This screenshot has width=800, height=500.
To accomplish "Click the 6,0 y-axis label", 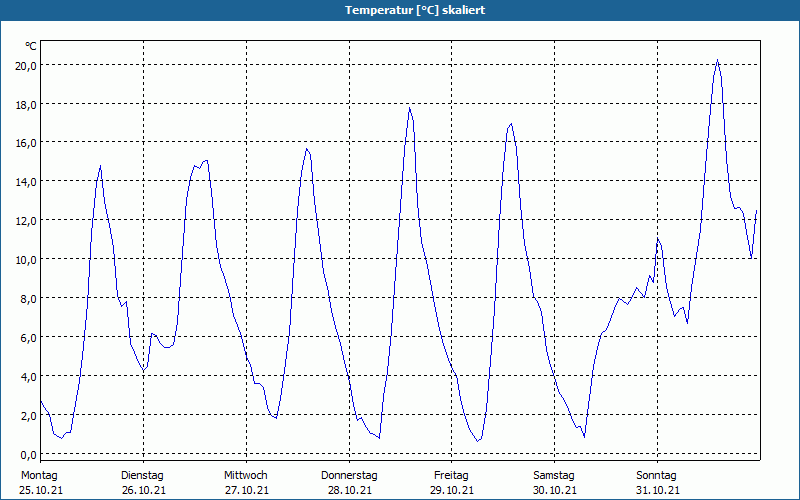I will point(28,337).
